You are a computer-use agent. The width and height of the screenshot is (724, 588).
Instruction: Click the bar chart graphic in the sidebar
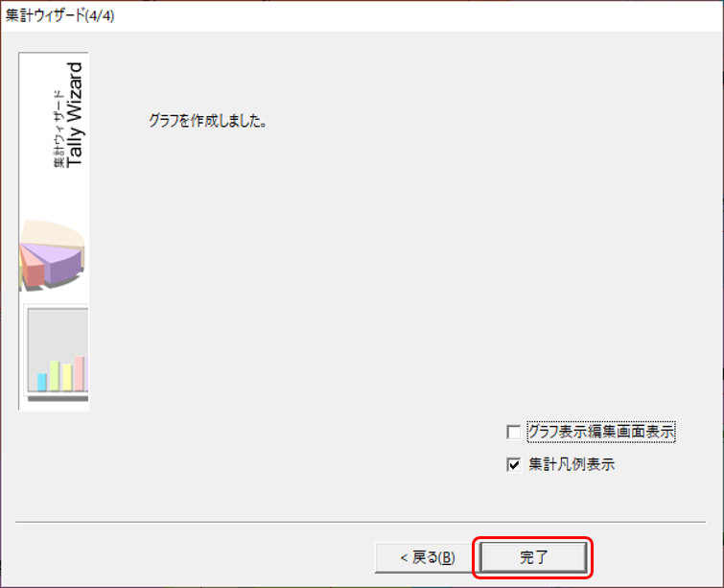click(56, 353)
